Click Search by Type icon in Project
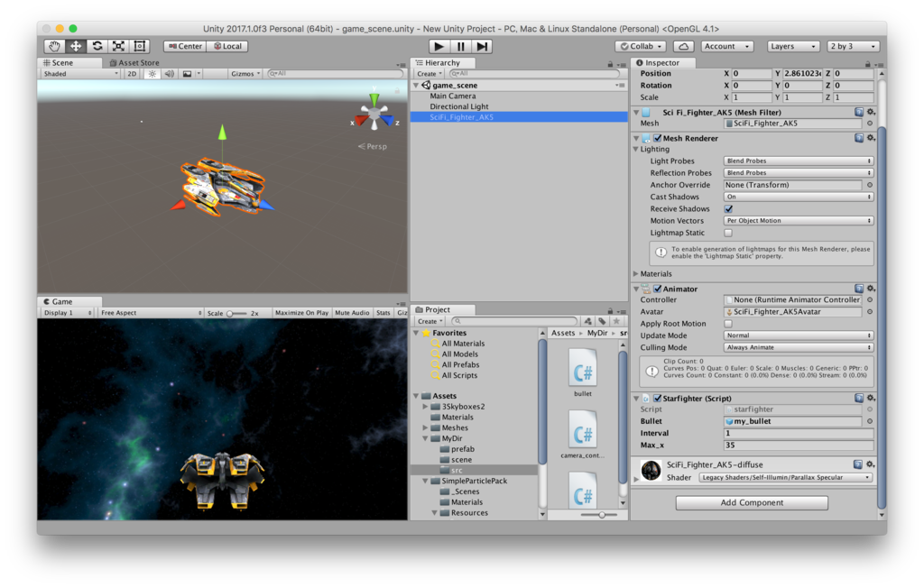The height and width of the screenshot is (588, 924). click(587, 321)
